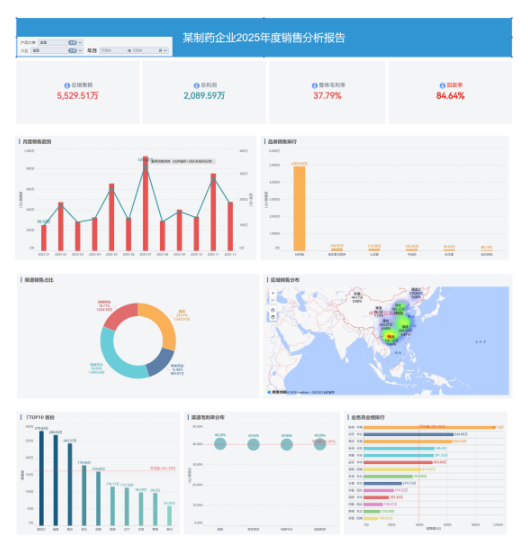Click the blue badge in 产品大类 selector
The width and height of the screenshot is (528, 544).
(x=72, y=42)
